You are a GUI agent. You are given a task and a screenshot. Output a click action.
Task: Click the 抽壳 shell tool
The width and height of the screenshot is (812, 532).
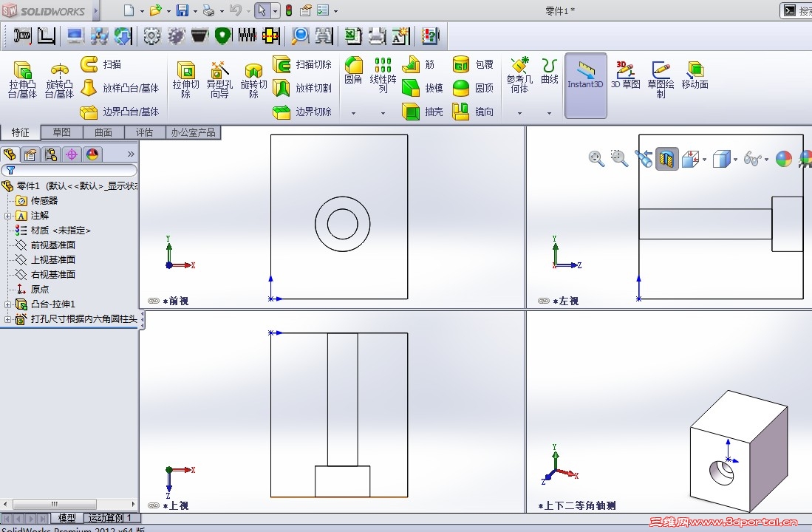423,112
